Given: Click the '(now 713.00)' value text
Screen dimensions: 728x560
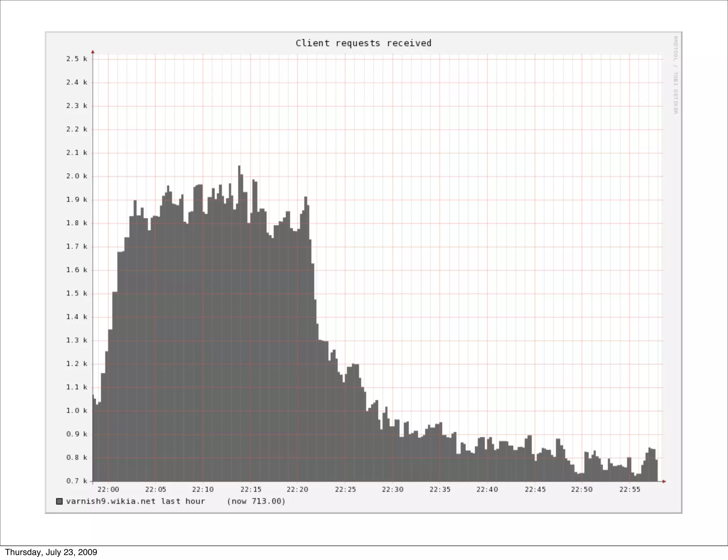Looking at the screenshot, I should [256, 501].
